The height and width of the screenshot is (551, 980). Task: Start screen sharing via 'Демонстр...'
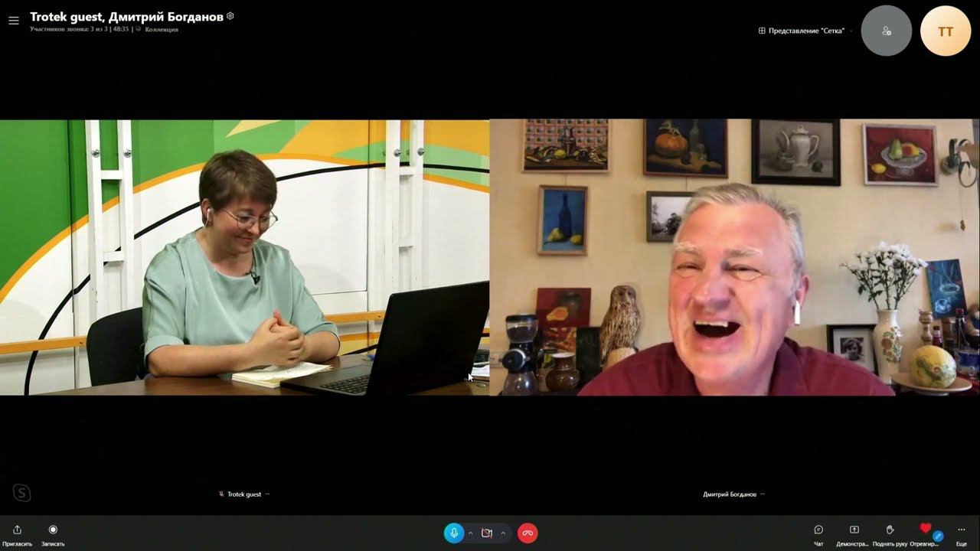point(853,534)
